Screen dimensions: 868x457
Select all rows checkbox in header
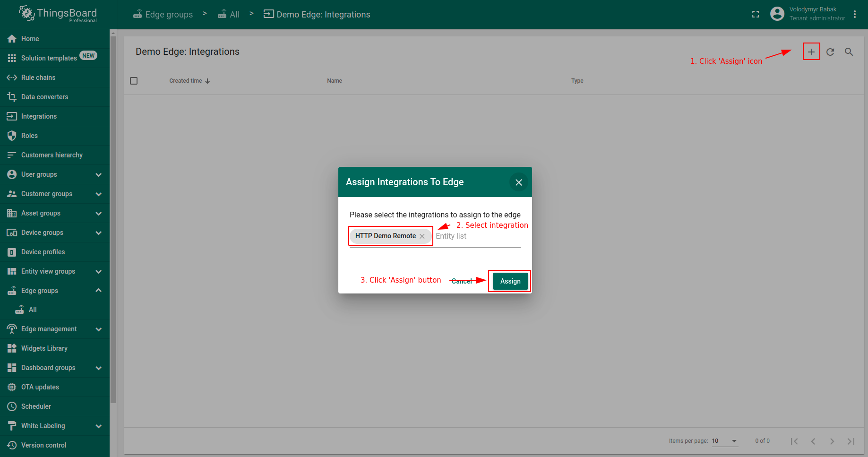(x=134, y=81)
